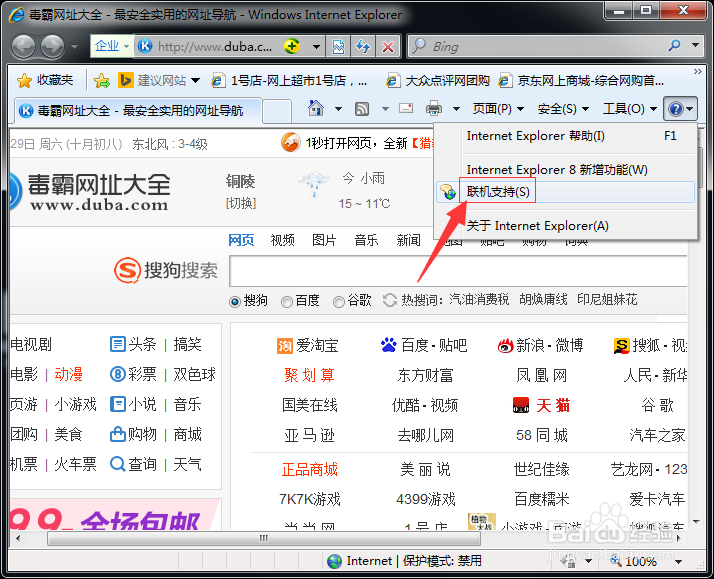The height and width of the screenshot is (579, 714).
Task: Click the 购物 shopping bag icon
Action: pyautogui.click(x=117, y=434)
